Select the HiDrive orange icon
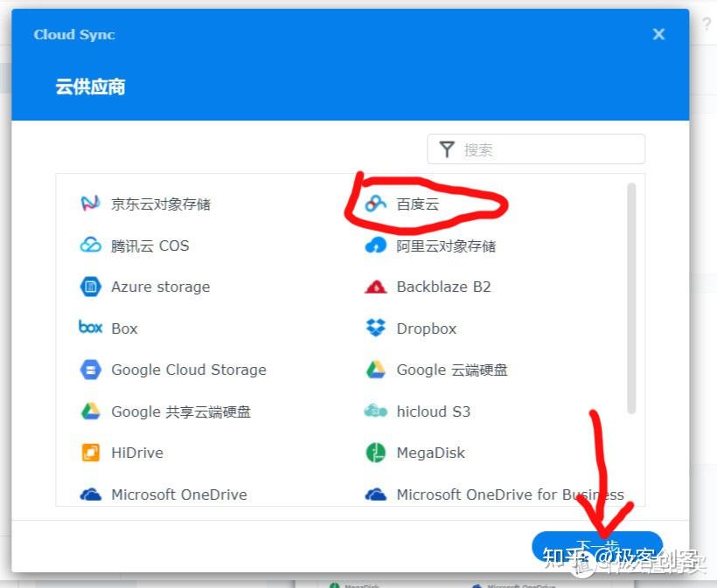 (x=91, y=453)
